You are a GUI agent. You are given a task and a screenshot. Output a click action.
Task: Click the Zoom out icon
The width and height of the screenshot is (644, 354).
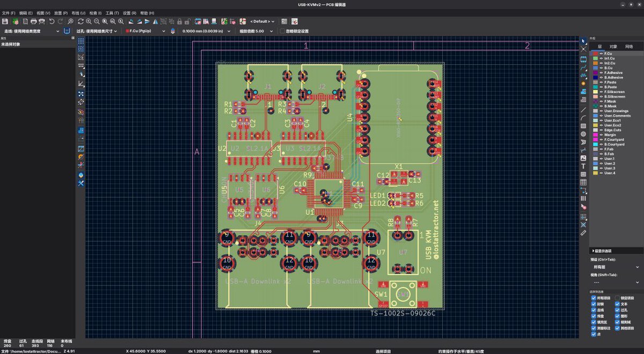pos(97,21)
